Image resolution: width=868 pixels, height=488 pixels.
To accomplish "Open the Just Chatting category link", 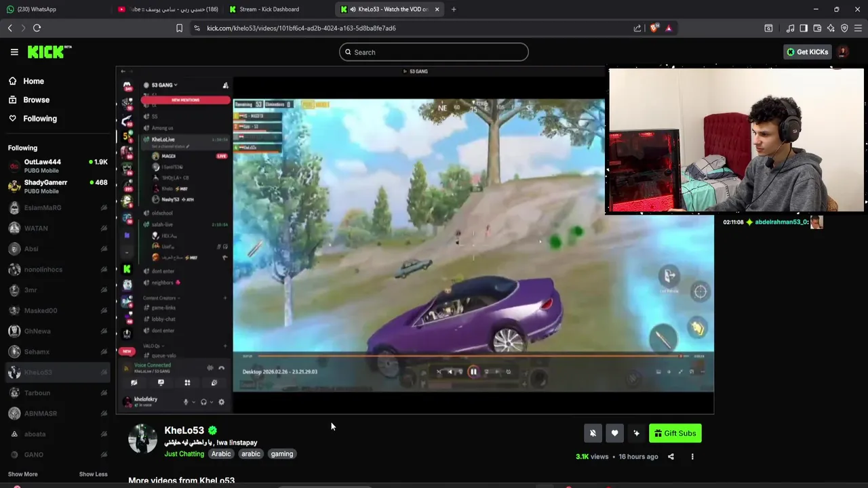I will [184, 454].
